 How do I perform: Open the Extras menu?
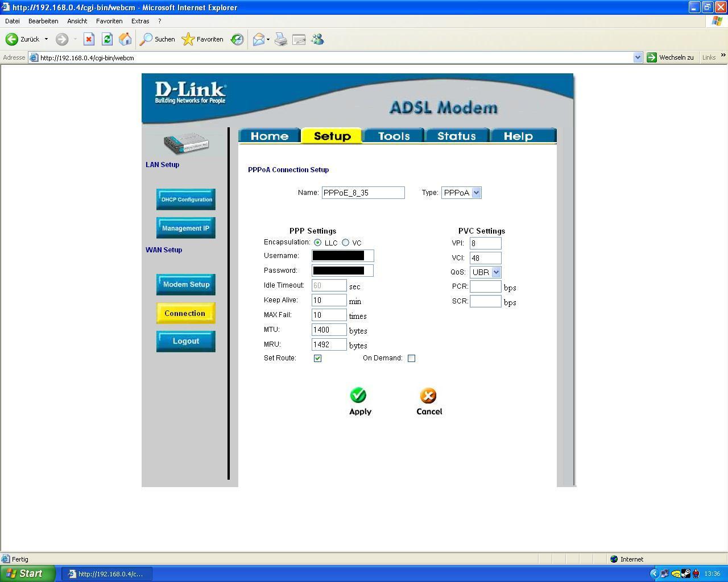[140, 21]
